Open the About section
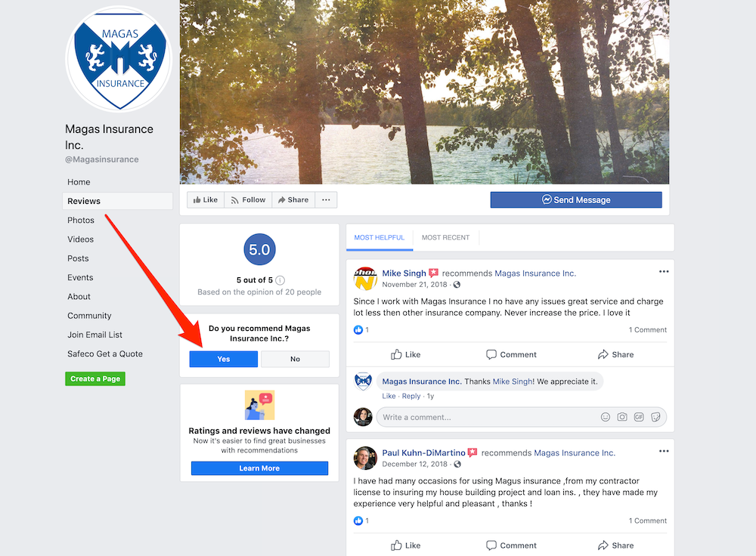This screenshot has width=756, height=556. (79, 297)
